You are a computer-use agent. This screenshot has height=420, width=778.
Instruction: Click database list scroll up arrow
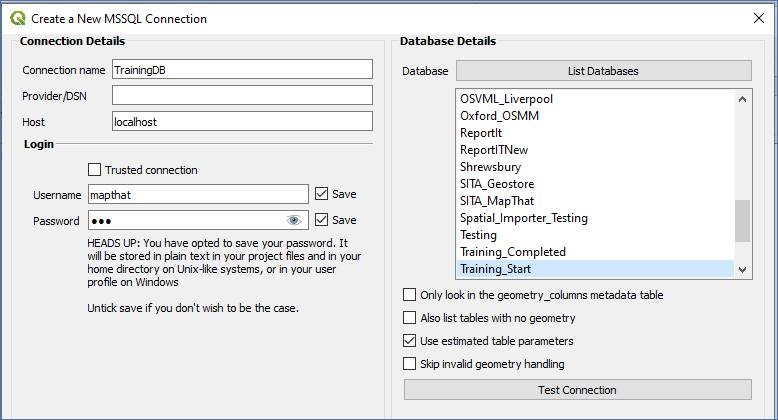742,99
